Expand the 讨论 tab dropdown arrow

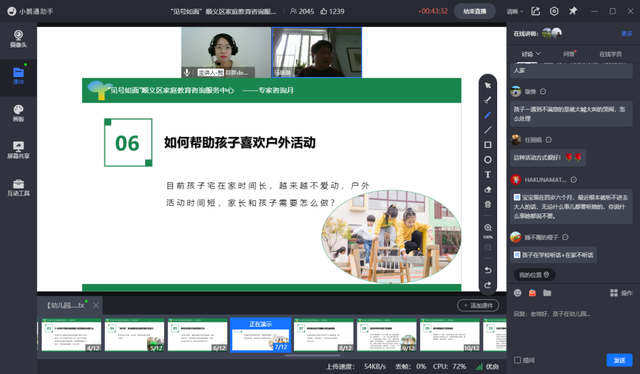(x=538, y=53)
